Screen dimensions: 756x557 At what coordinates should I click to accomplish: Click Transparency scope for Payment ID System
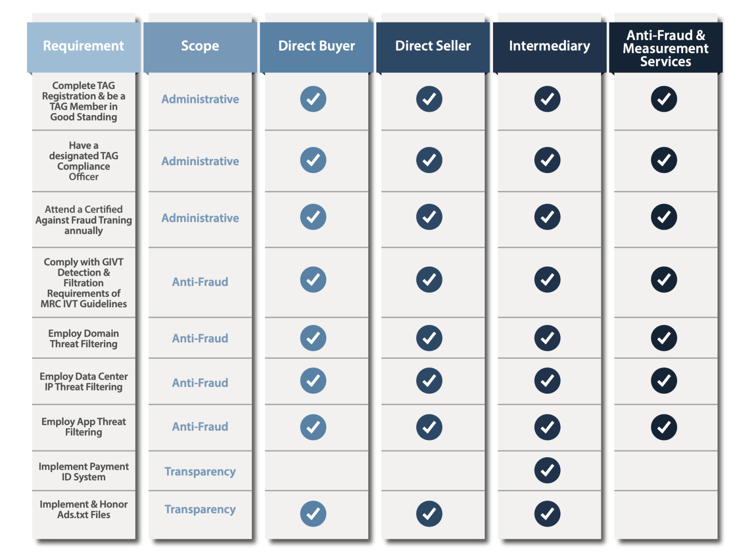coord(200,472)
